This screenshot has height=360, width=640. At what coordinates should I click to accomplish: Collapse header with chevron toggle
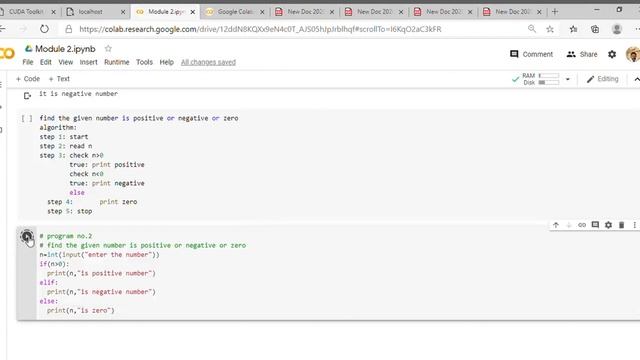[636, 79]
